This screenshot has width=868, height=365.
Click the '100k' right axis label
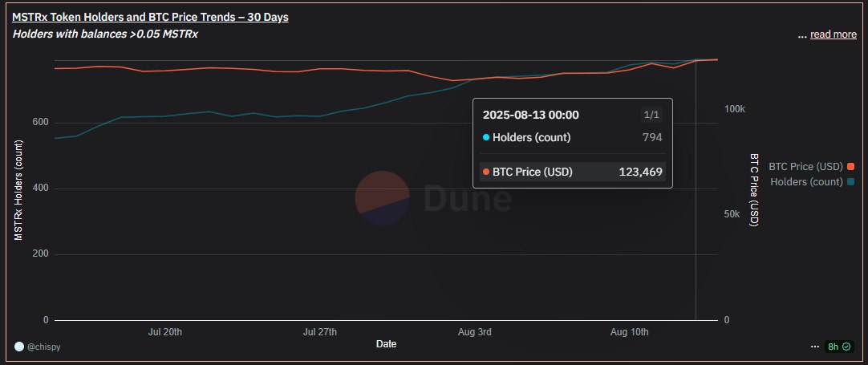pyautogui.click(x=735, y=109)
